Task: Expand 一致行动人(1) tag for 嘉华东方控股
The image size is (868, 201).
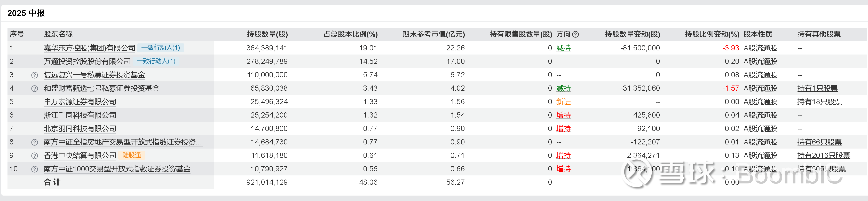Action: tap(160, 48)
